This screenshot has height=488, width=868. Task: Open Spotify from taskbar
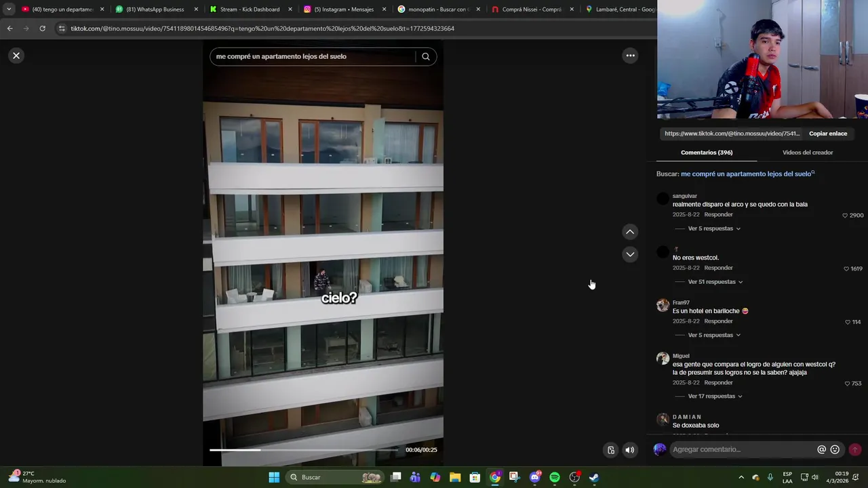(555, 477)
